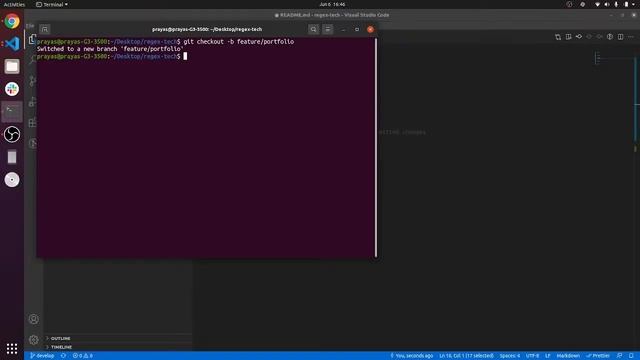Viewport: 640px width, 360px height.
Task: Click the disc drive icon in dock
Action: coord(12,180)
